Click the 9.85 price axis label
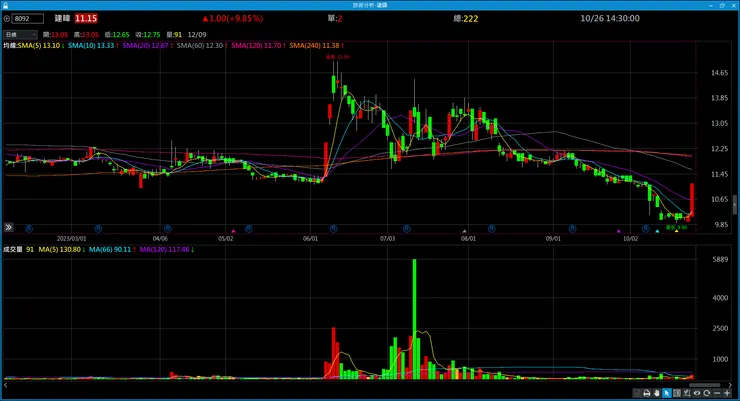The width and height of the screenshot is (740, 401). [721, 225]
